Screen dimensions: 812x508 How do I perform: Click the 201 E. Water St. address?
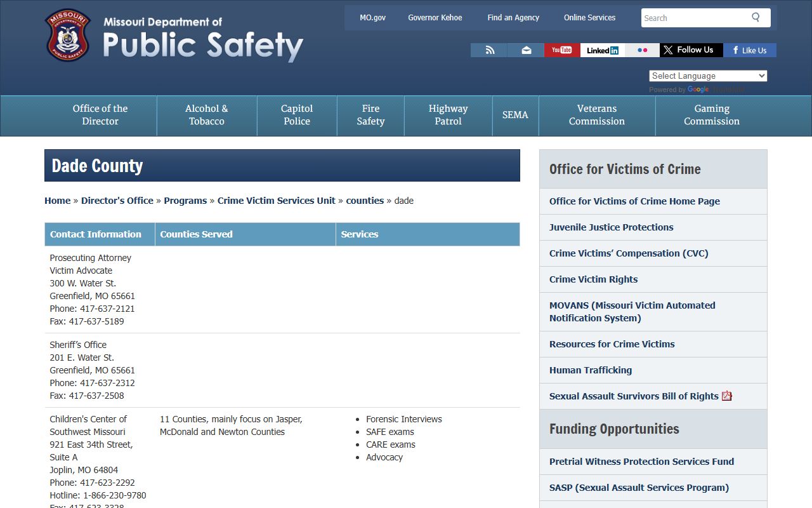(82, 358)
